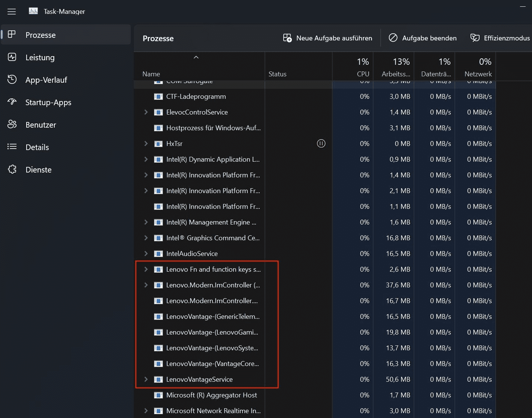Click the Startup-Apps icon
The width and height of the screenshot is (532, 418).
12,102
